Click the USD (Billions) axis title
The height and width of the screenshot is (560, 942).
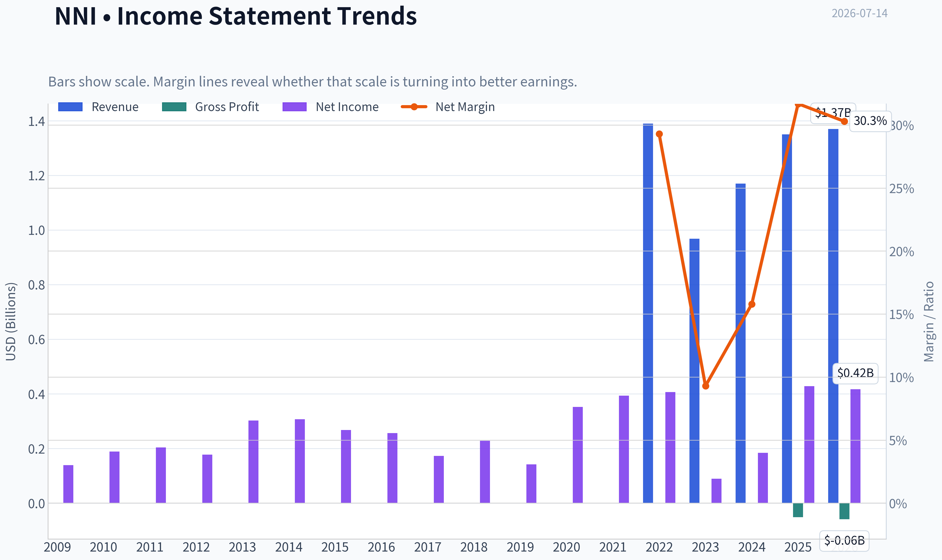coord(11,322)
